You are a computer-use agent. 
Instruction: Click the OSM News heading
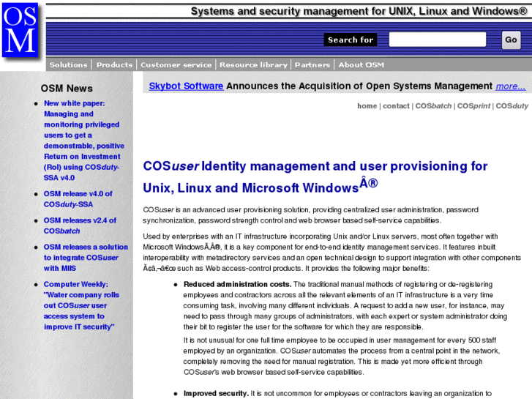[x=67, y=89]
